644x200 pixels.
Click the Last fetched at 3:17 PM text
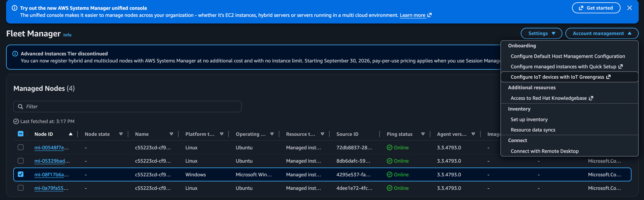(x=47, y=122)
